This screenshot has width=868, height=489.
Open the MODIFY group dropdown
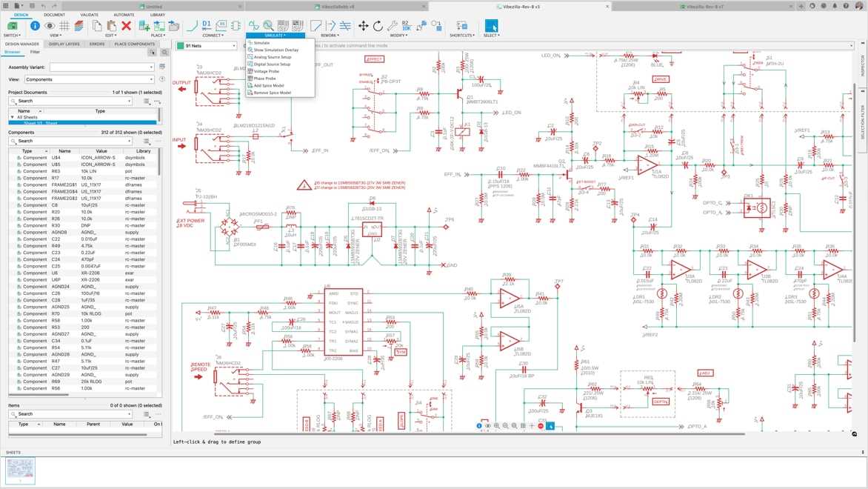pyautogui.click(x=398, y=35)
